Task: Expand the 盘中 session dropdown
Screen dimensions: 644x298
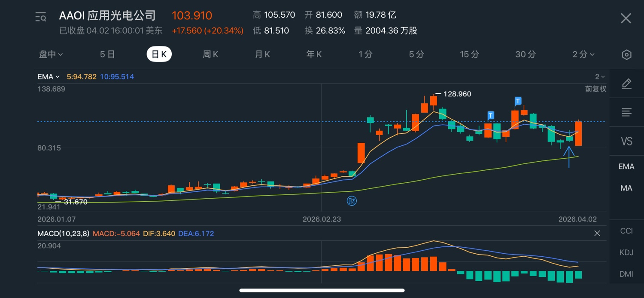Action: 51,55
